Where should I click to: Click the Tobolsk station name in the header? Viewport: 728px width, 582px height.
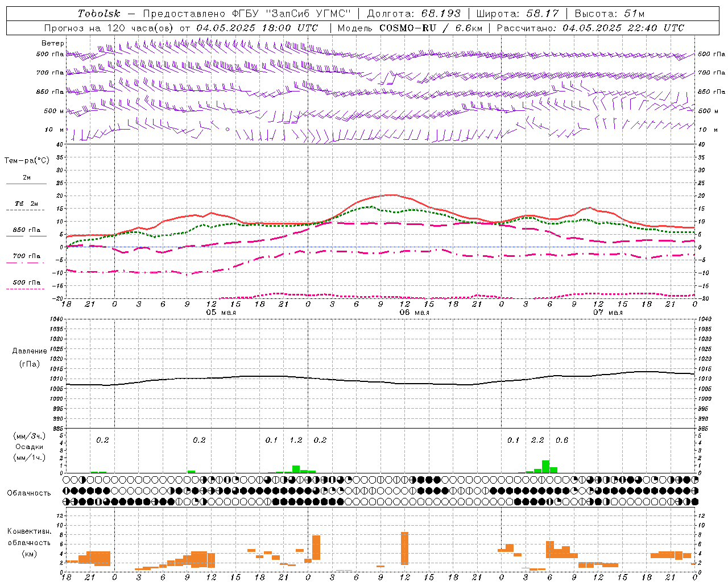[x=99, y=14]
